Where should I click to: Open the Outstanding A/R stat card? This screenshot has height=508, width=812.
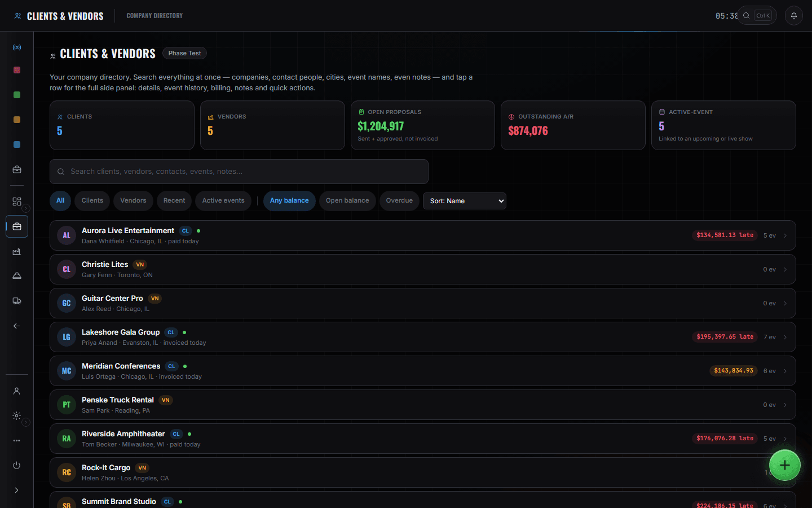(x=573, y=125)
